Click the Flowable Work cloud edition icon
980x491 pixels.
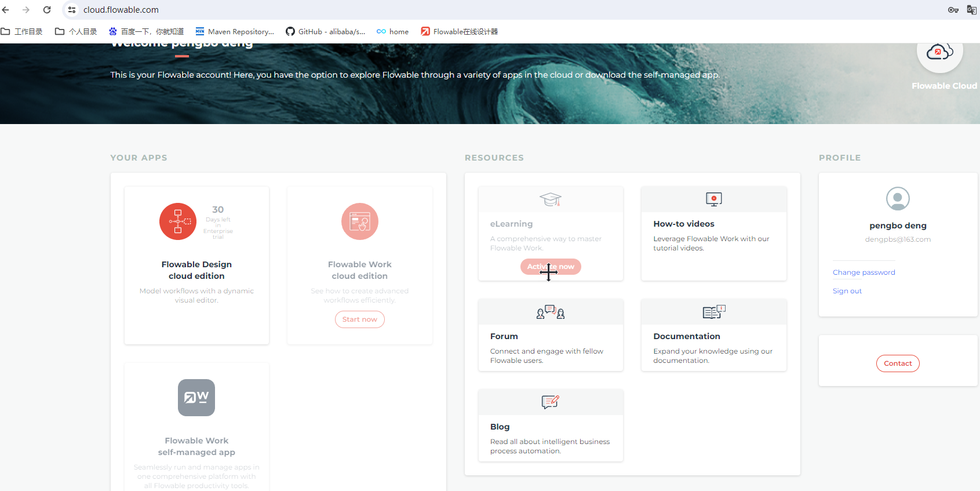360,221
